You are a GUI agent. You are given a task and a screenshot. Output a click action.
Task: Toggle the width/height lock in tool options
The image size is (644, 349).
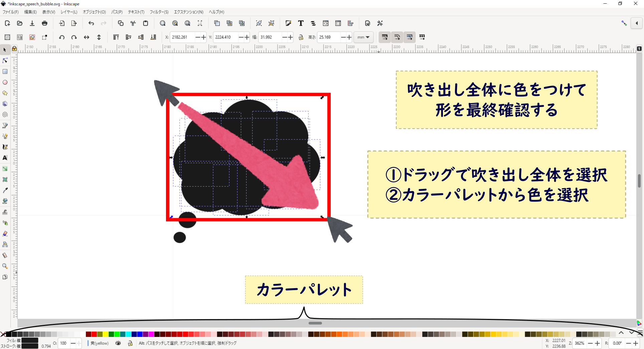[301, 37]
